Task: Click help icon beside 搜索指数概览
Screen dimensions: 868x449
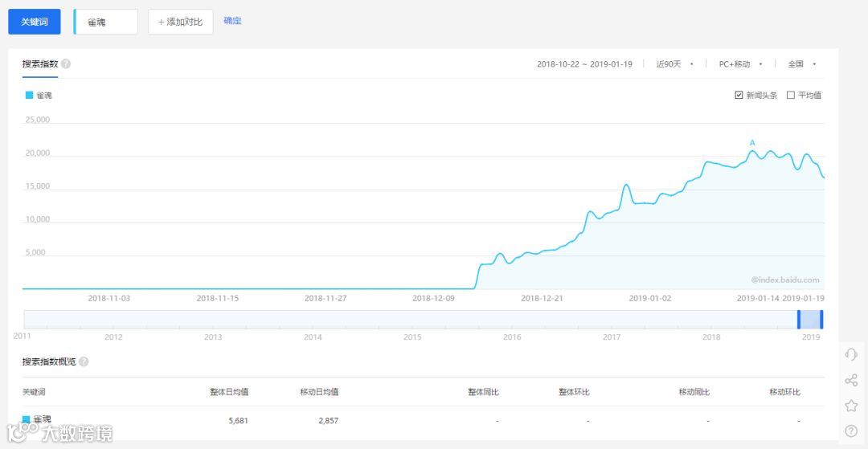Action: click(x=84, y=361)
